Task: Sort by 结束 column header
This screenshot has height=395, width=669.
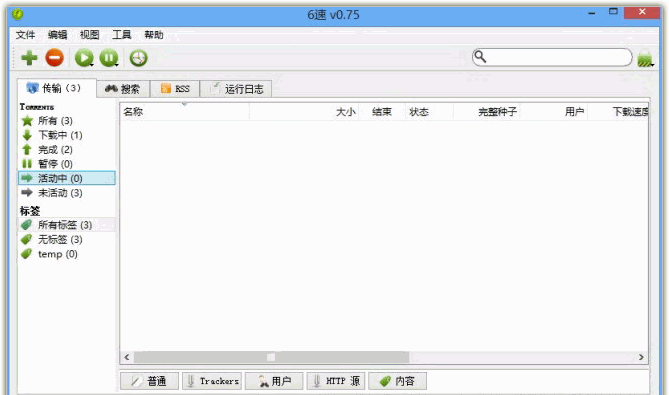Action: 381,112
